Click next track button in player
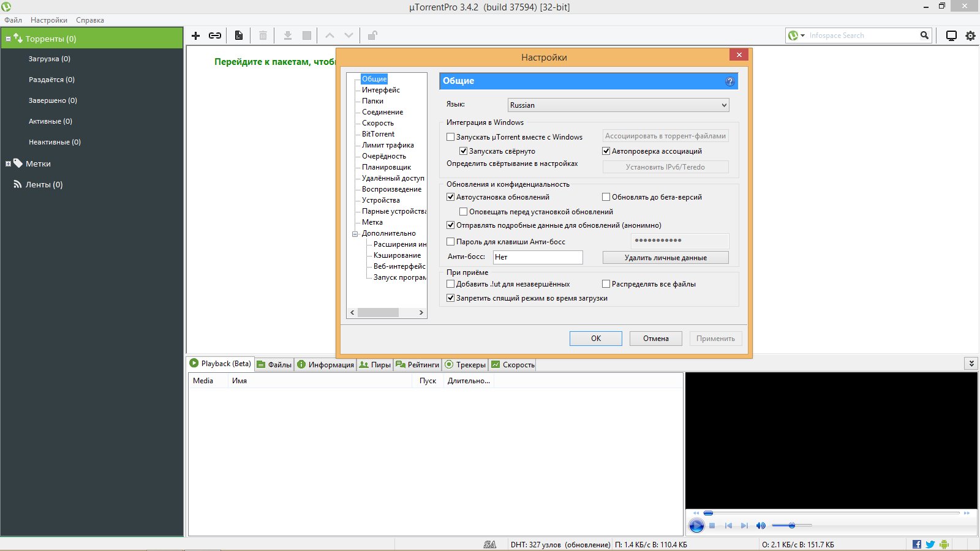Screen dimensions: 980x551 tap(744, 525)
